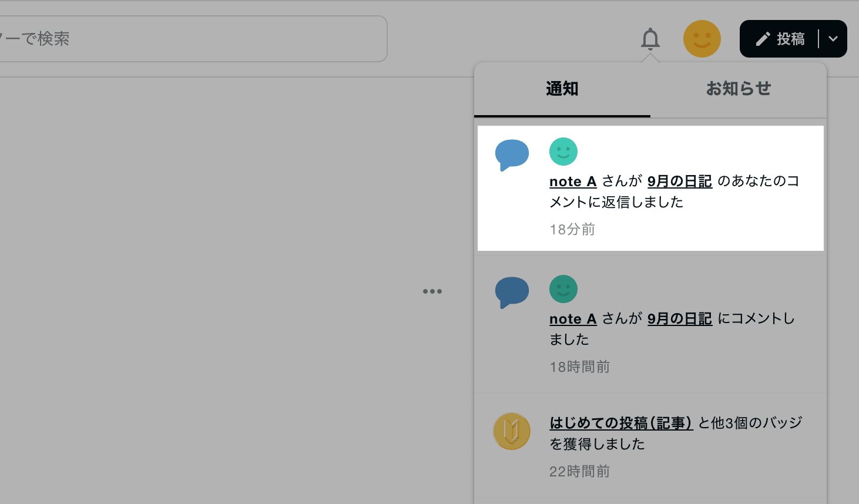
Task: Click the blue comment bubble on the reply notification
Action: [512, 154]
